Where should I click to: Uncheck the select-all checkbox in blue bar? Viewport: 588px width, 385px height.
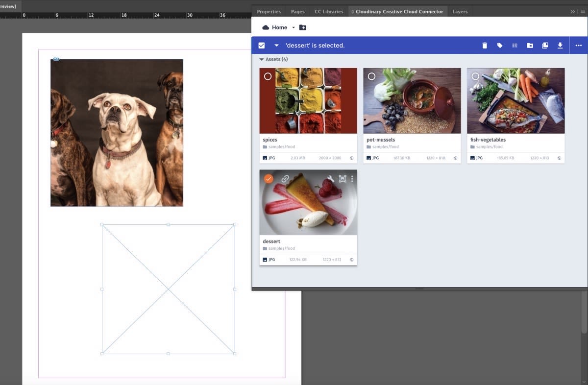pyautogui.click(x=262, y=46)
